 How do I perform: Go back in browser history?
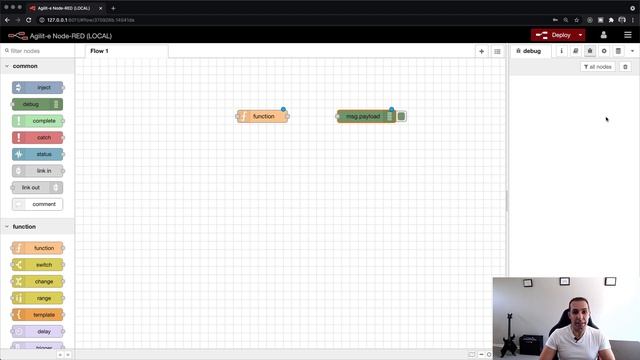[x=7, y=20]
